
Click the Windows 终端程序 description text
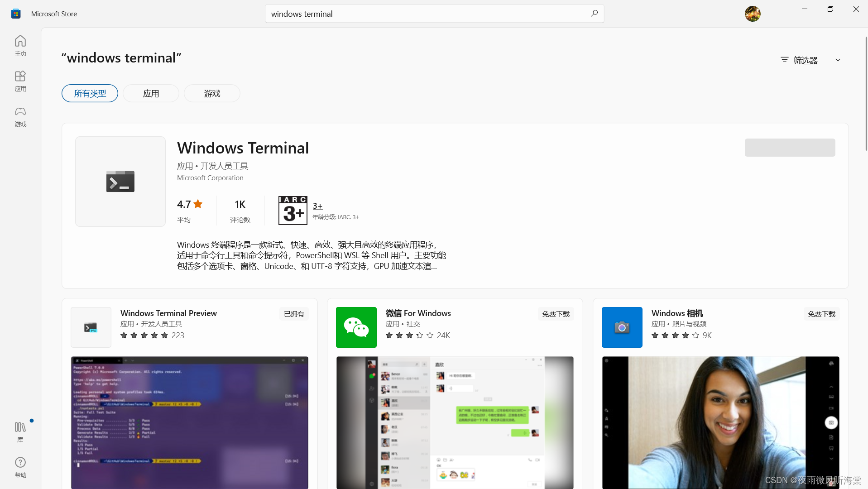pyautogui.click(x=312, y=255)
